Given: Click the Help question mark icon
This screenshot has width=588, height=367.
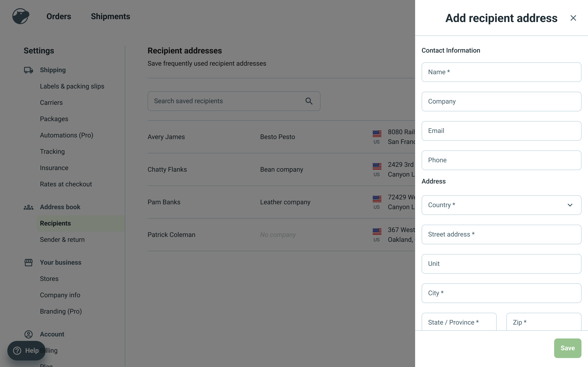Looking at the screenshot, I should [x=17, y=350].
